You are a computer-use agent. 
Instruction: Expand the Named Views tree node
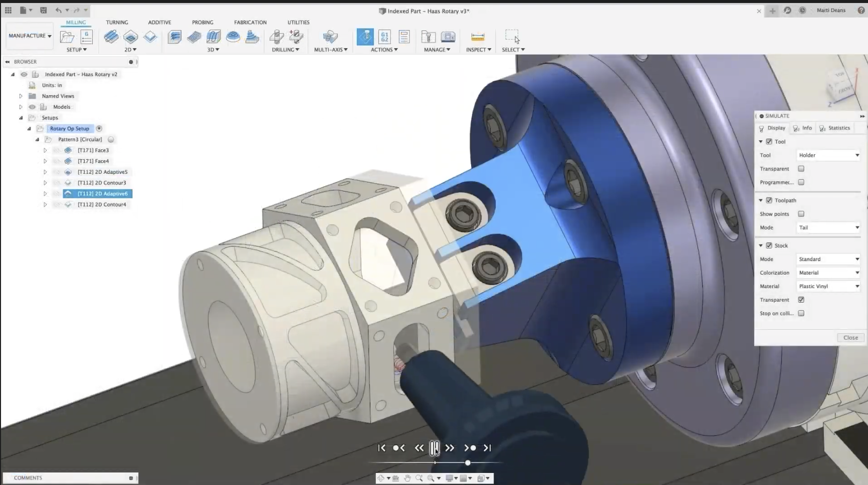[x=21, y=96]
